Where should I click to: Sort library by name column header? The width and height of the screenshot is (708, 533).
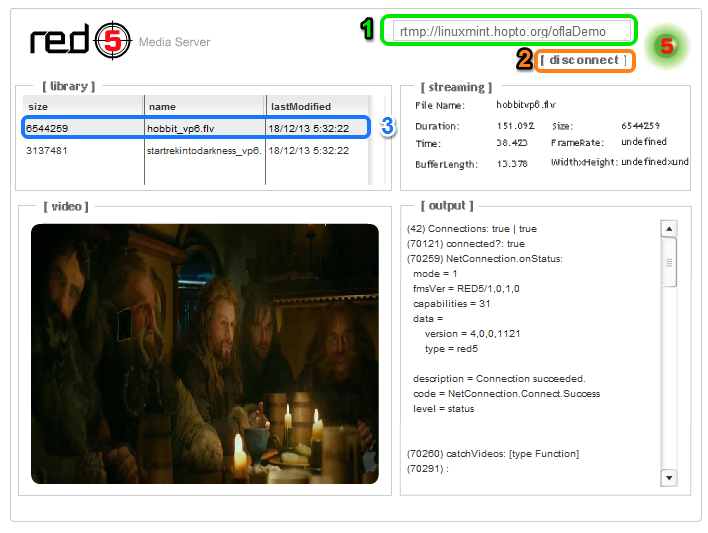(205, 106)
